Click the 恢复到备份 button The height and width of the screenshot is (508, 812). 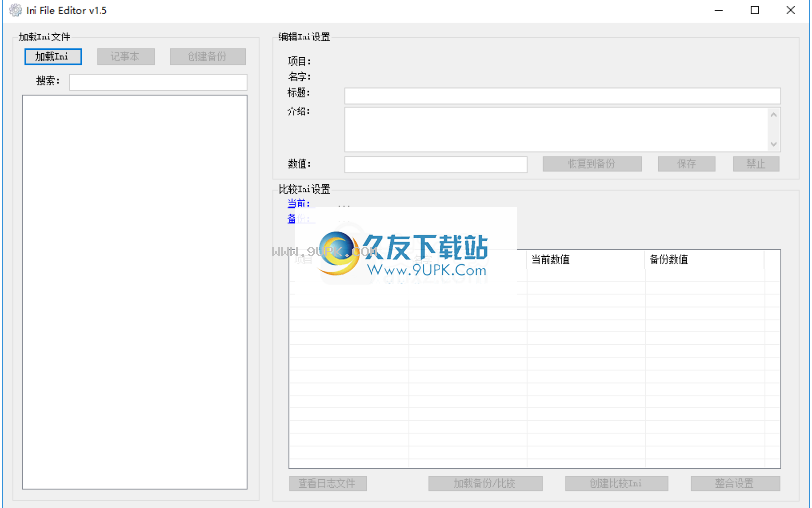592,164
